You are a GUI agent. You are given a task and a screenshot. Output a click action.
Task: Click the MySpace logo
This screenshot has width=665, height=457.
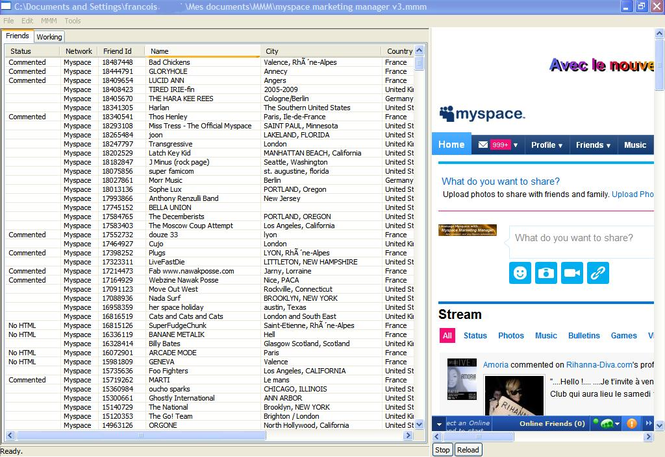tap(482, 114)
